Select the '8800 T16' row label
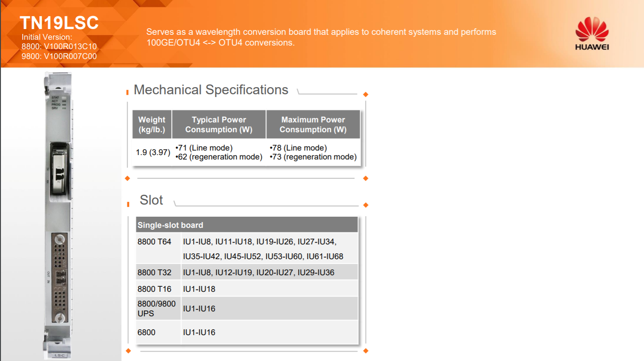Viewport: 644px width, 361px height. point(154,289)
